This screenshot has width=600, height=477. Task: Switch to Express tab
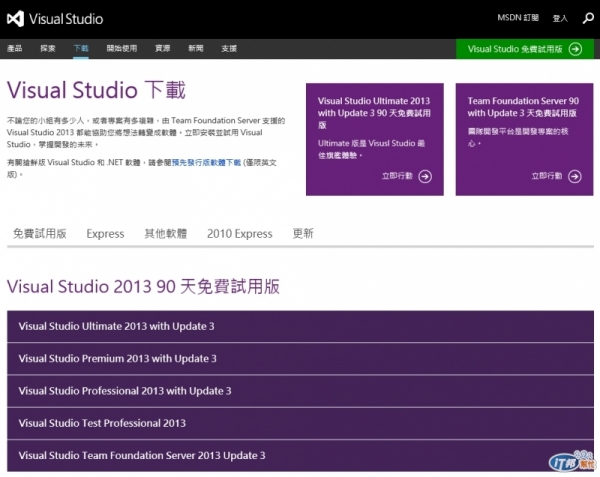click(x=105, y=234)
